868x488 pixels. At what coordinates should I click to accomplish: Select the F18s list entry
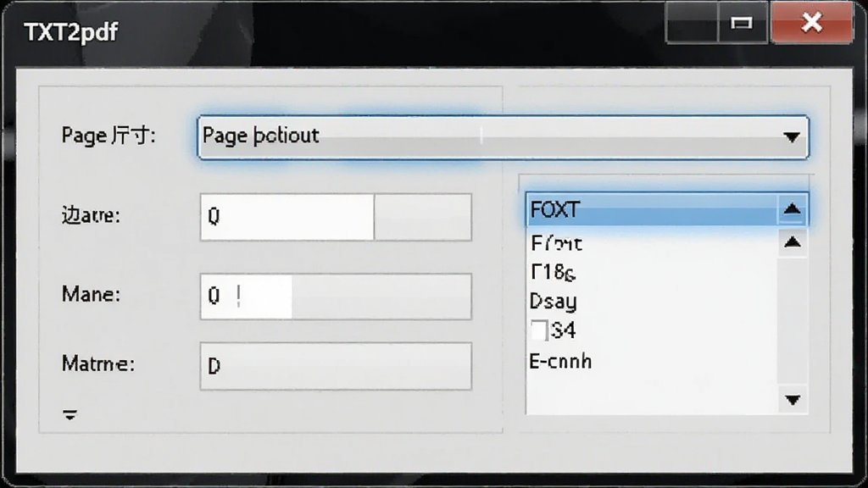point(553,272)
